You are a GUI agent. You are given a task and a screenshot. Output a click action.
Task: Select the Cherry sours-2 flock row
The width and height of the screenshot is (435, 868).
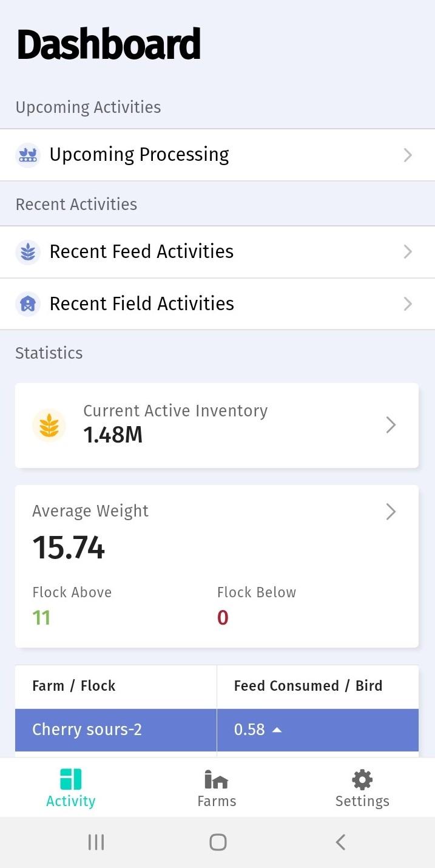tap(217, 730)
